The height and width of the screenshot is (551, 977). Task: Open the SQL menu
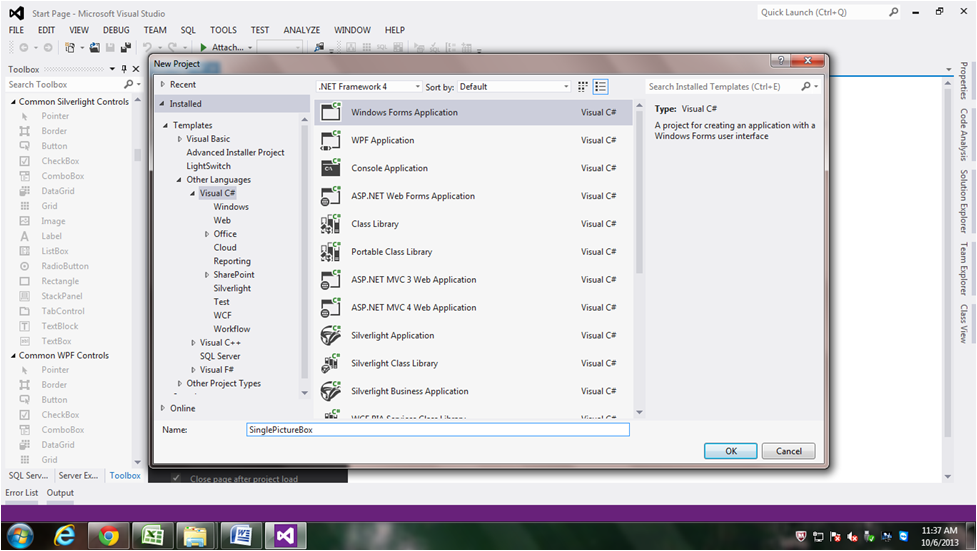coord(188,30)
